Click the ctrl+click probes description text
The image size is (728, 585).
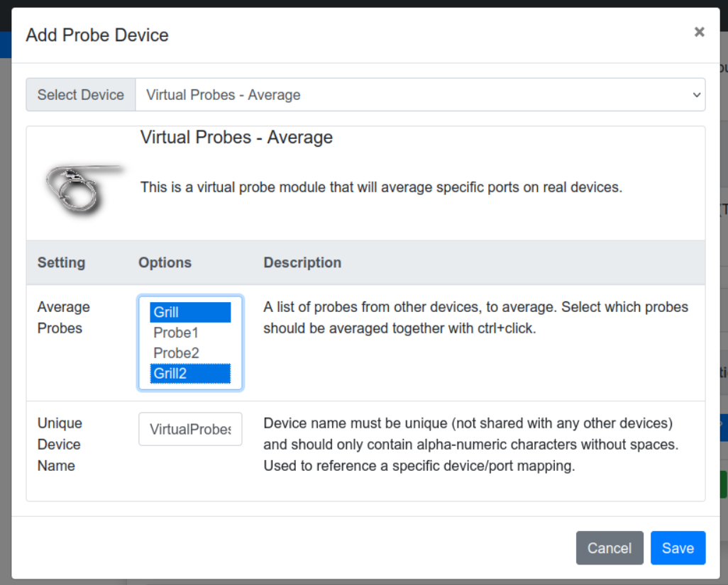point(475,318)
